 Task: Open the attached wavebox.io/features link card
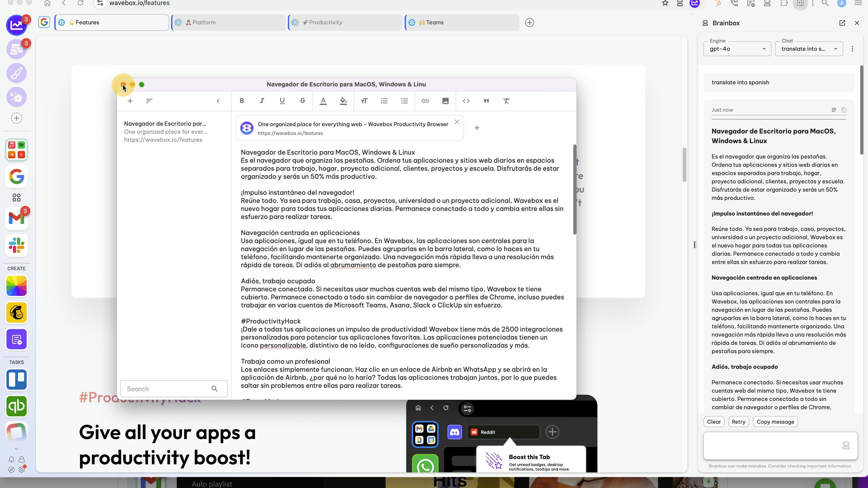349,128
